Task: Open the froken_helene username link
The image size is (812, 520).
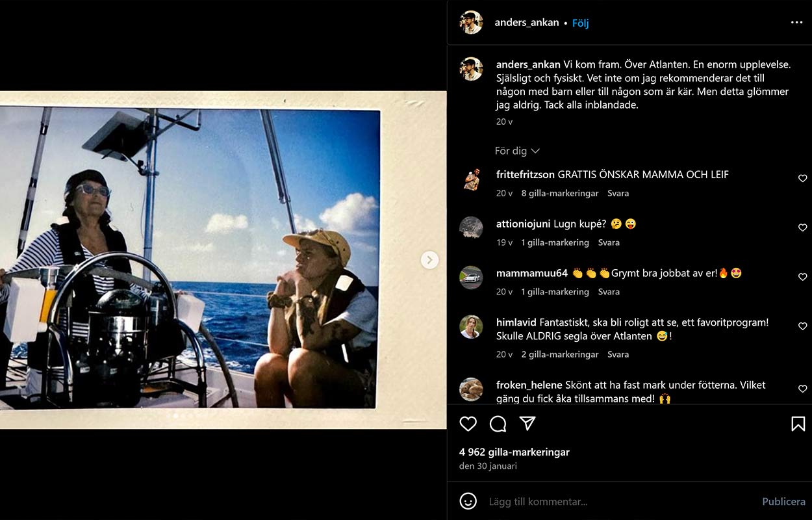Action: coord(529,385)
